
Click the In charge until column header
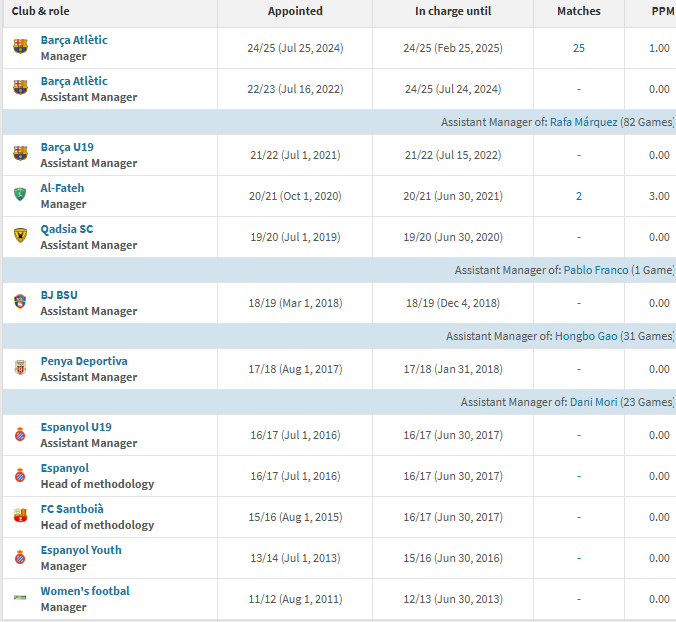click(453, 11)
